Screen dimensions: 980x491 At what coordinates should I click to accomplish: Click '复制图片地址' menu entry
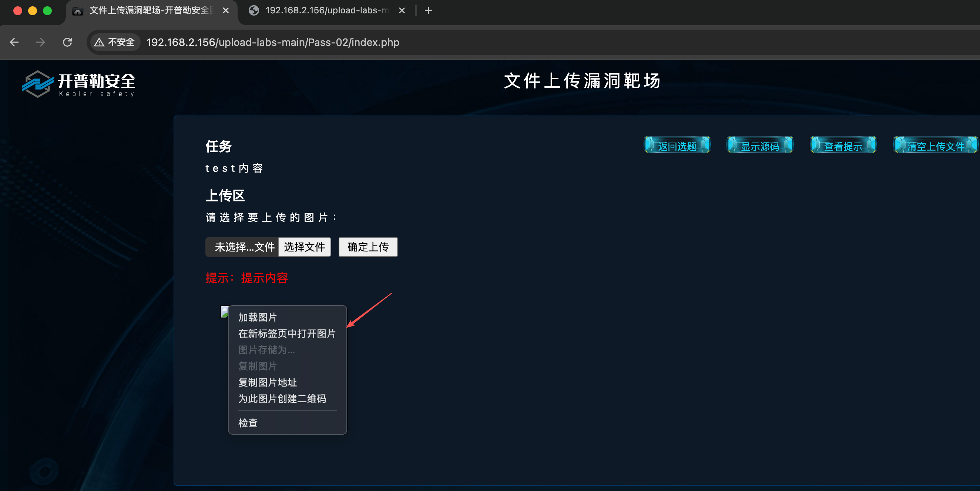click(x=268, y=382)
